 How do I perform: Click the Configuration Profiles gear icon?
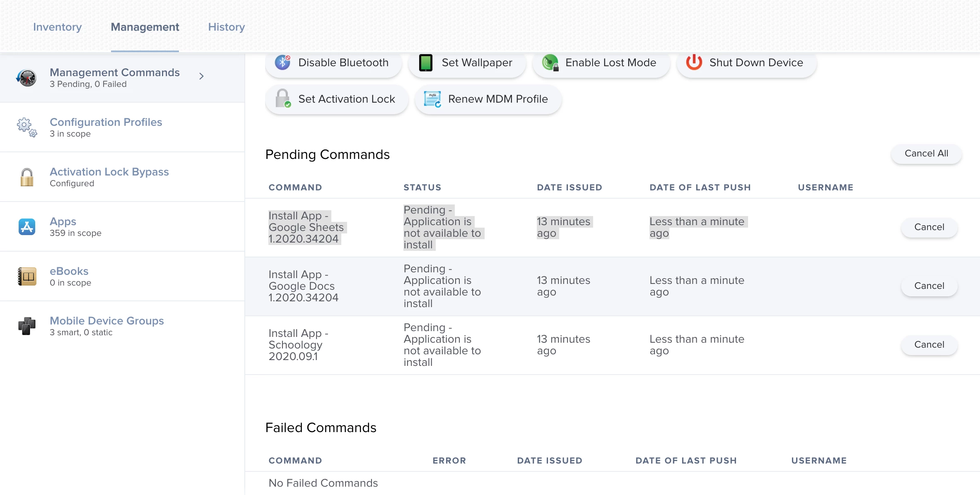27,127
